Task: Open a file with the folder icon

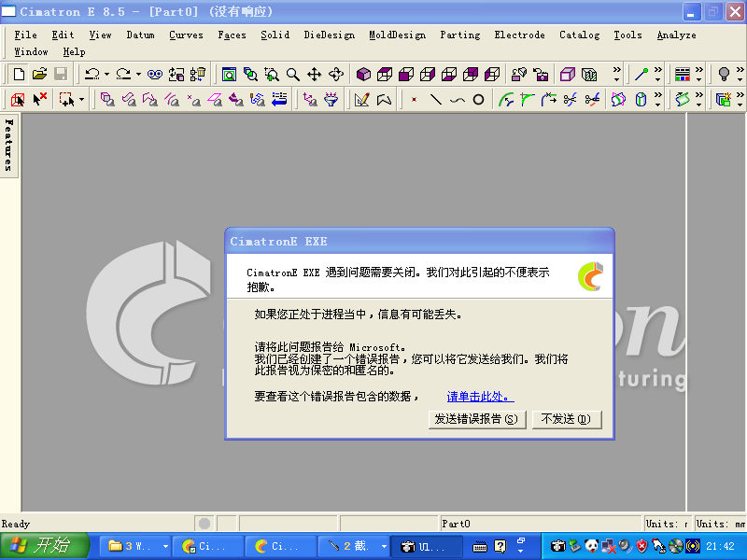Action: pos(39,74)
